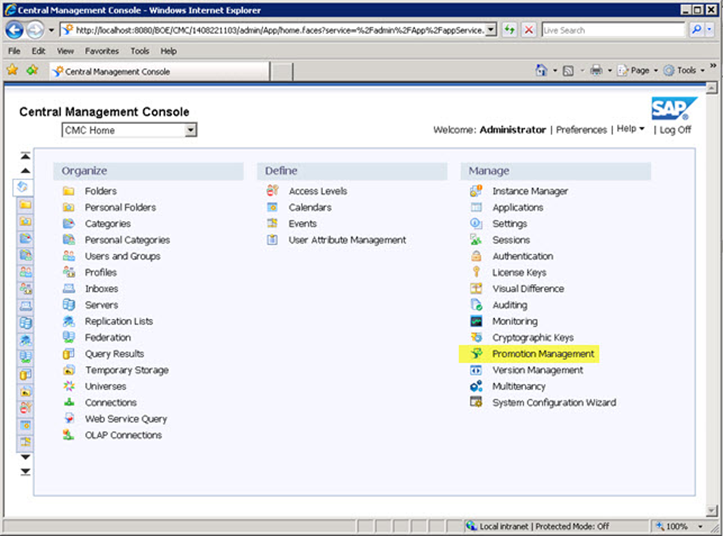Open the Tools menu in menu bar

(x=140, y=50)
